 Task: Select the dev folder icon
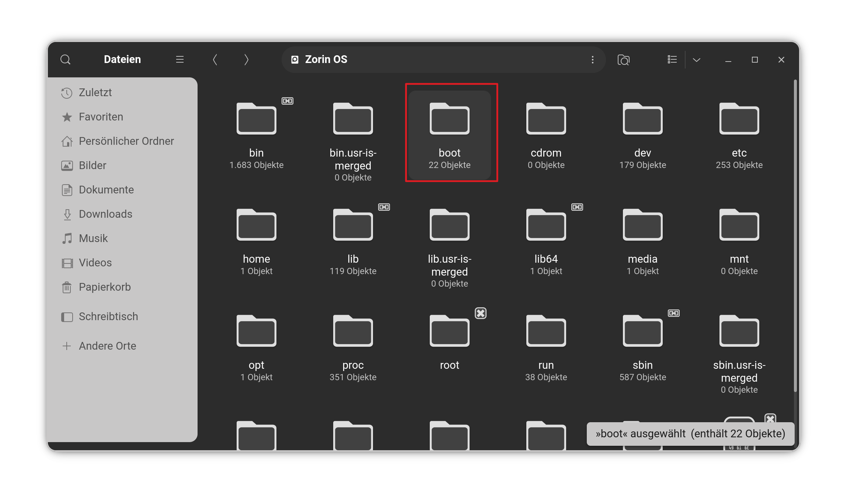click(x=643, y=119)
